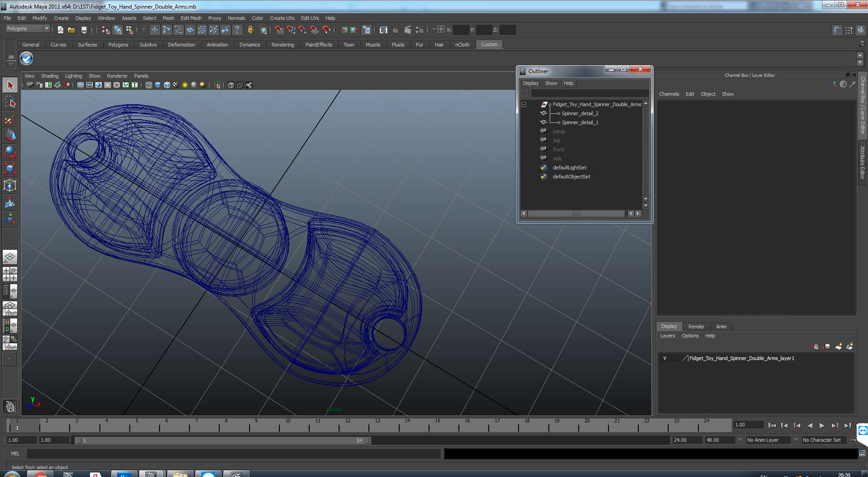Toggle select by hierarchy mode

(x=106, y=30)
